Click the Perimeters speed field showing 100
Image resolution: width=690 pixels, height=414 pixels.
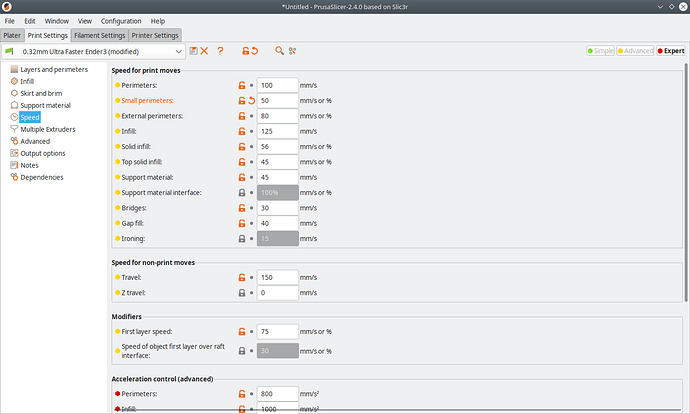tap(278, 85)
